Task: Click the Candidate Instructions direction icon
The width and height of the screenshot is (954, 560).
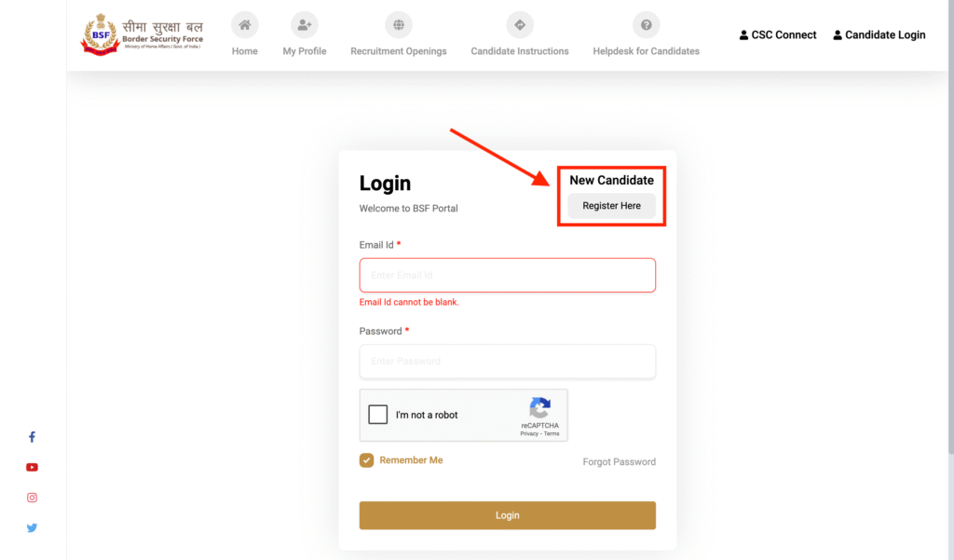Action: (520, 25)
